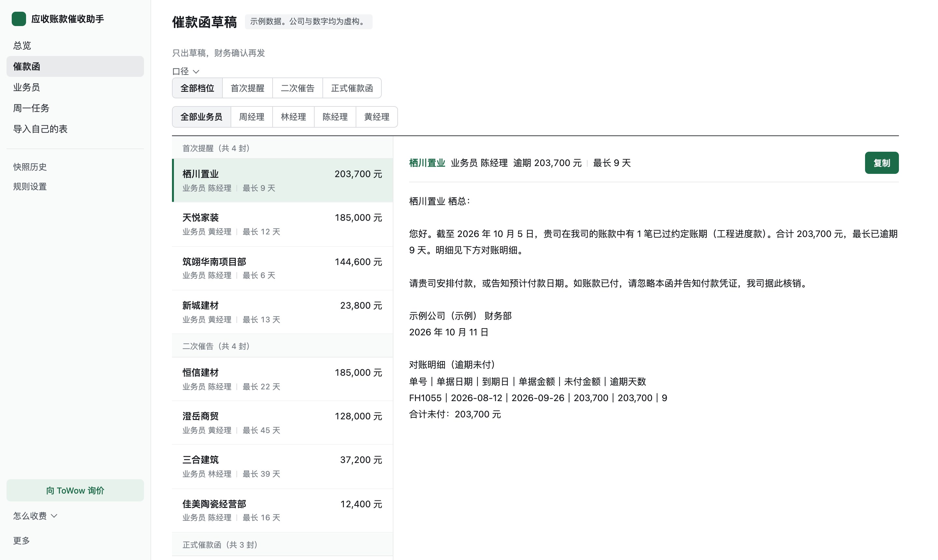Click the letter date 2026 年 10 月 11 日
938x560 pixels.
click(448, 332)
